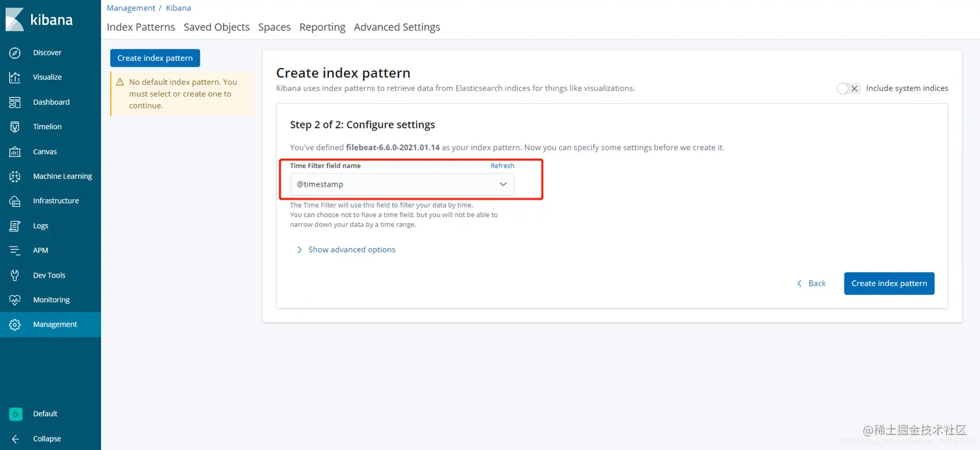Go Back to previous step

tap(811, 283)
